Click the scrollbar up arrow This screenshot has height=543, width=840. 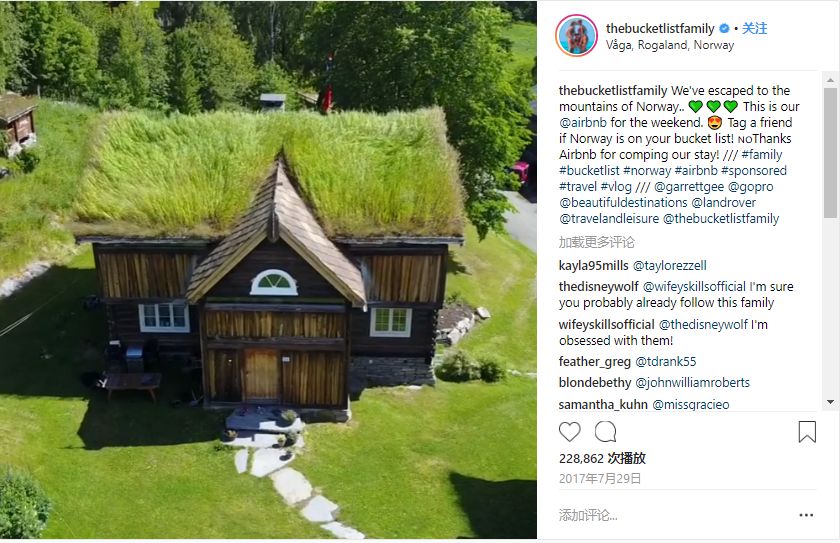click(830, 80)
